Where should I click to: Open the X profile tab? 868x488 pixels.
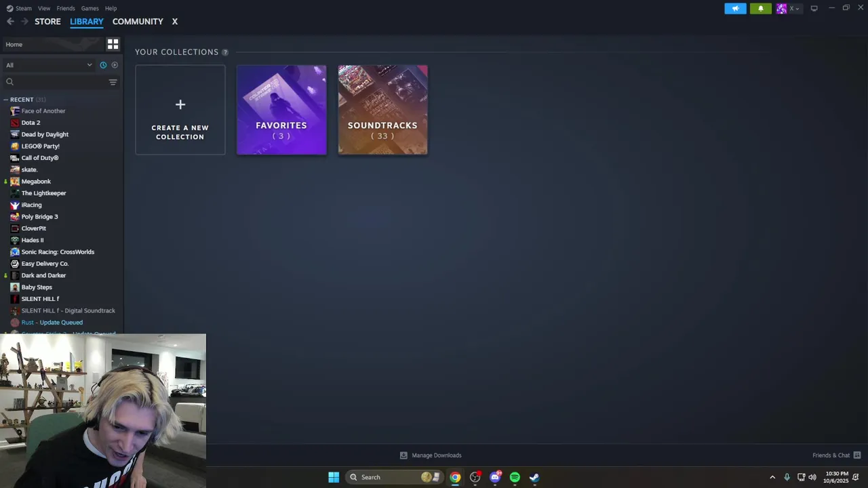click(x=174, y=22)
